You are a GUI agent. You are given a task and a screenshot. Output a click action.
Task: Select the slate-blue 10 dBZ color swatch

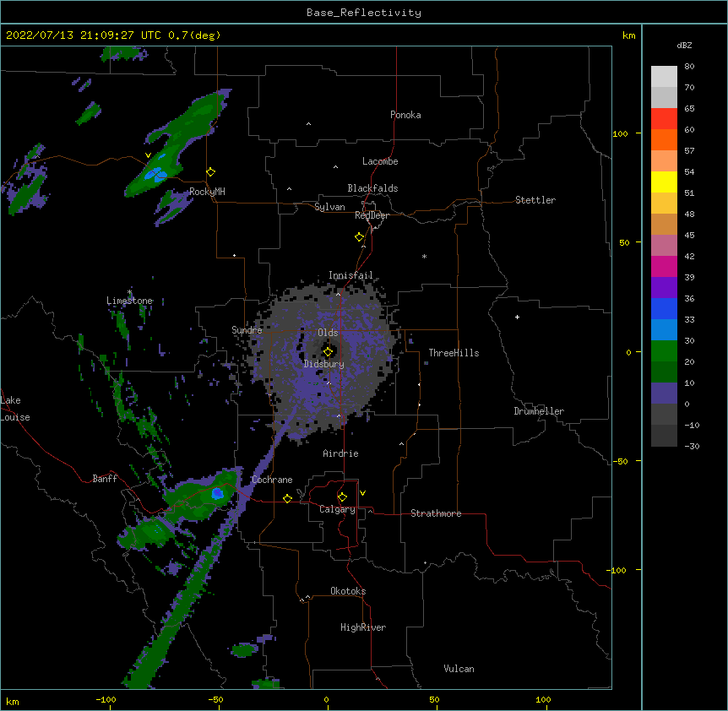[x=664, y=393]
